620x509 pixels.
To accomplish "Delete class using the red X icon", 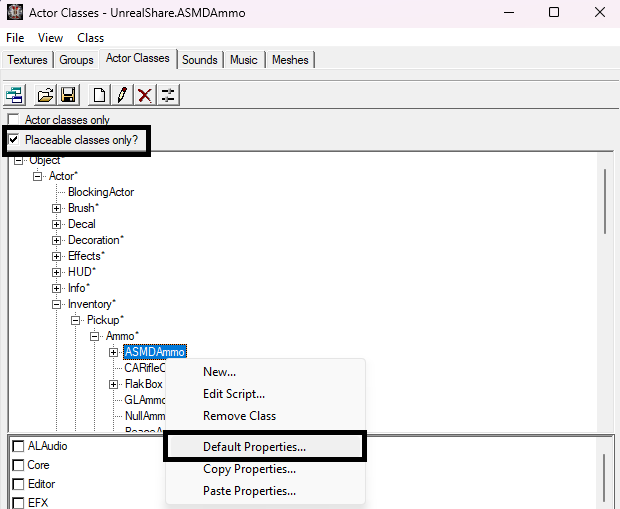I will click(x=145, y=95).
